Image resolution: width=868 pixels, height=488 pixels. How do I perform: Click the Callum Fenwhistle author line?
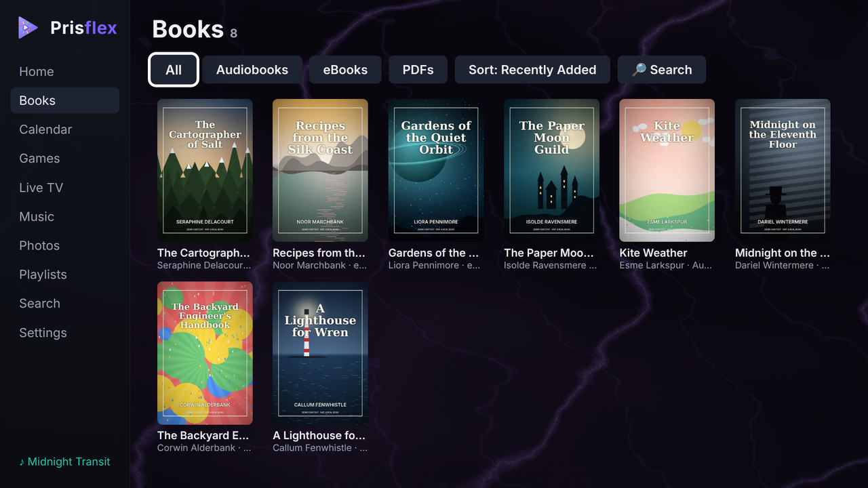[320, 448]
